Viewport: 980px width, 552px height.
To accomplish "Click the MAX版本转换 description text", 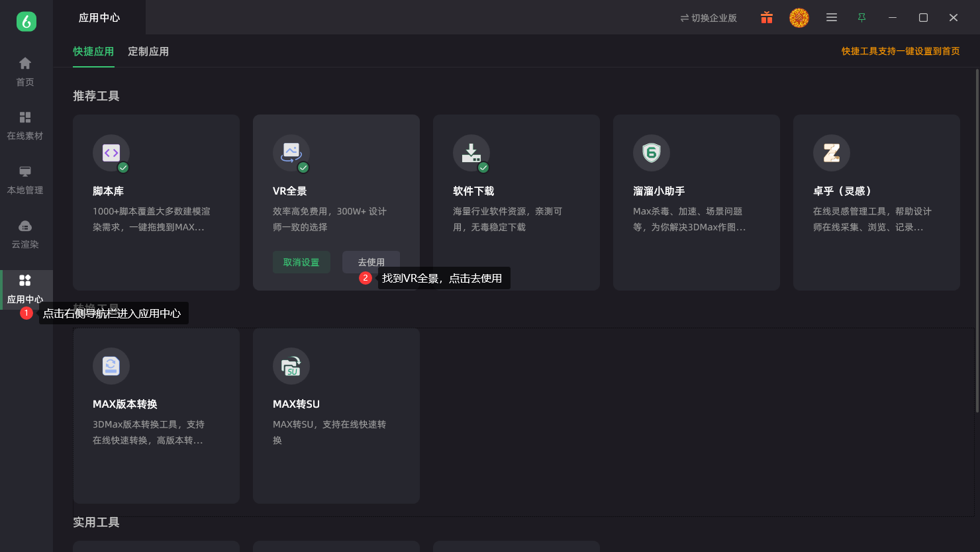I will pos(148,432).
